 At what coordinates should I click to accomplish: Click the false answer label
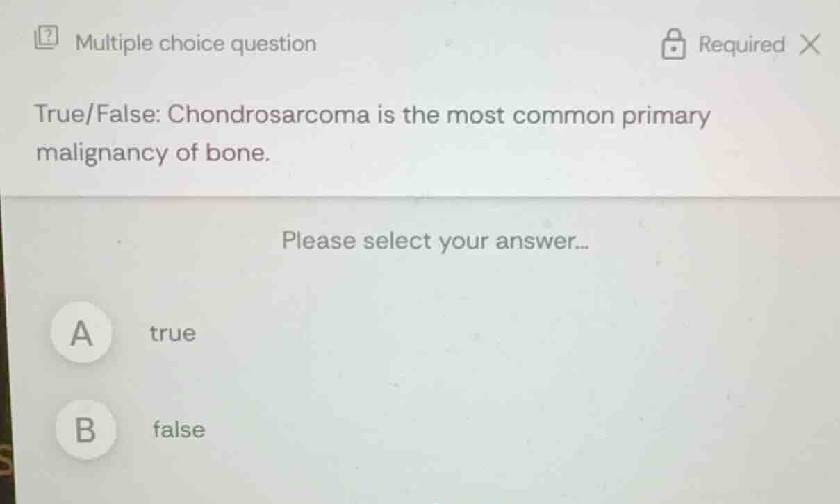[x=178, y=429]
